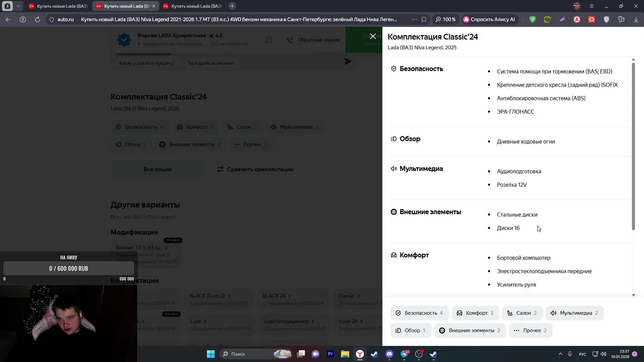Screen dimensions: 644x362
Task: Select Комфорт 3 chip in side panel footer
Action: click(x=475, y=313)
